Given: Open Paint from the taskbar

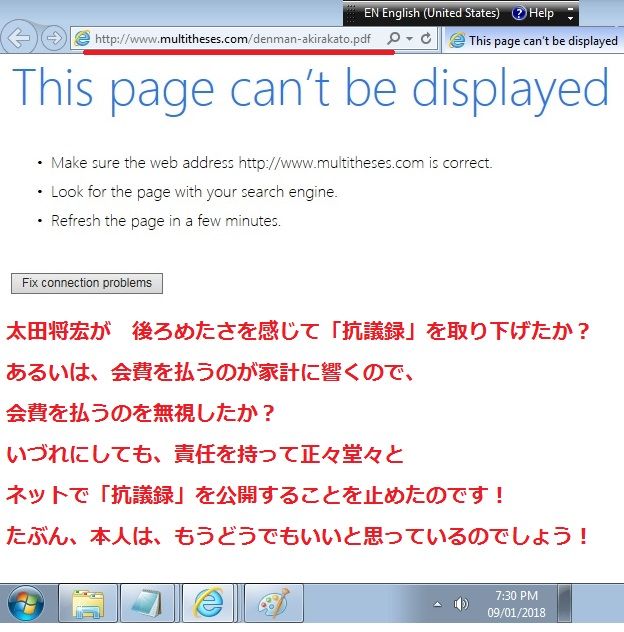Looking at the screenshot, I should (274, 603).
